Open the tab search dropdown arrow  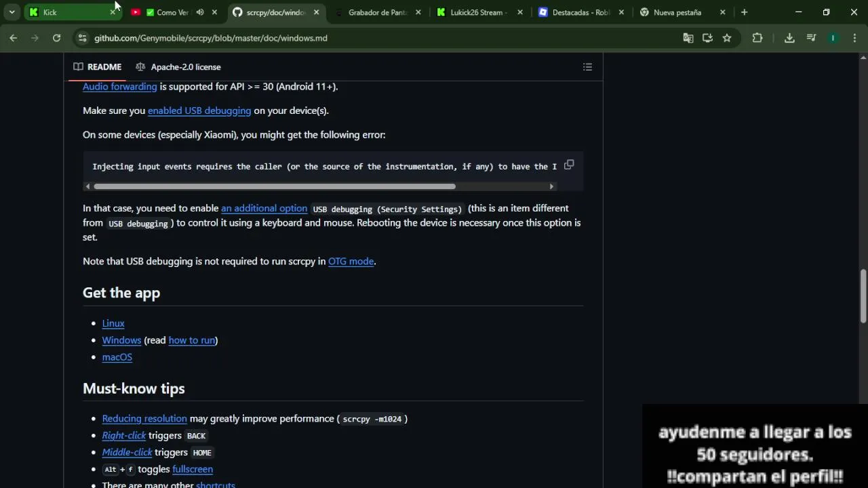click(x=12, y=12)
